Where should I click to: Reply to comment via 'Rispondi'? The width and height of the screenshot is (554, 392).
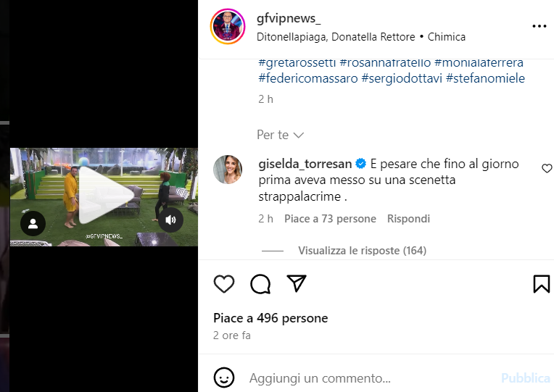408,219
